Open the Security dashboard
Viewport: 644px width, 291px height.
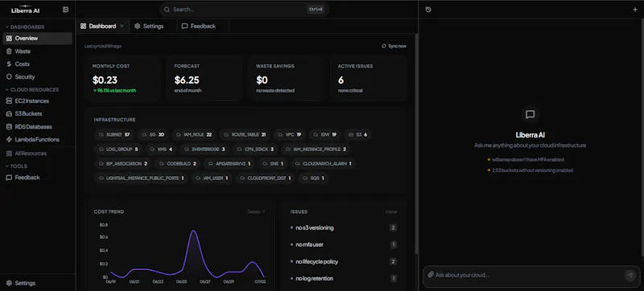coord(37,76)
